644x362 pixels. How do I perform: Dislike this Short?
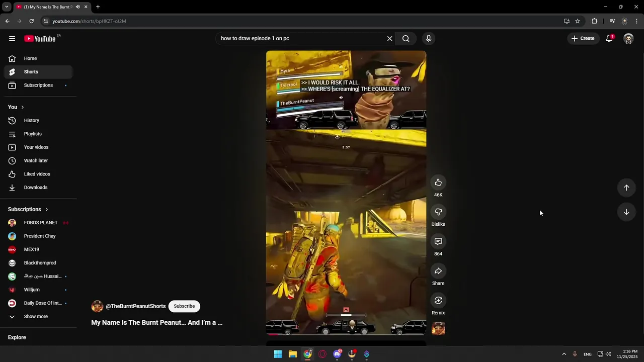[x=438, y=212]
